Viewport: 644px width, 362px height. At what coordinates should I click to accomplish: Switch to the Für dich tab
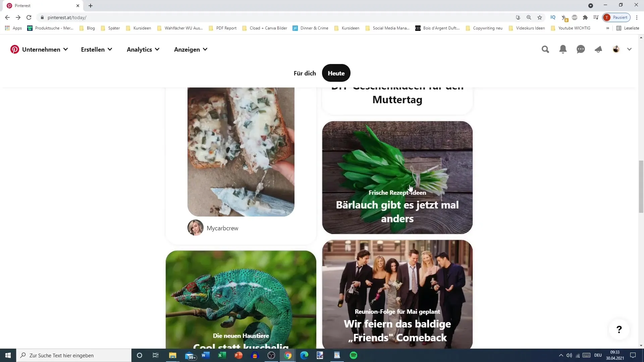(305, 73)
